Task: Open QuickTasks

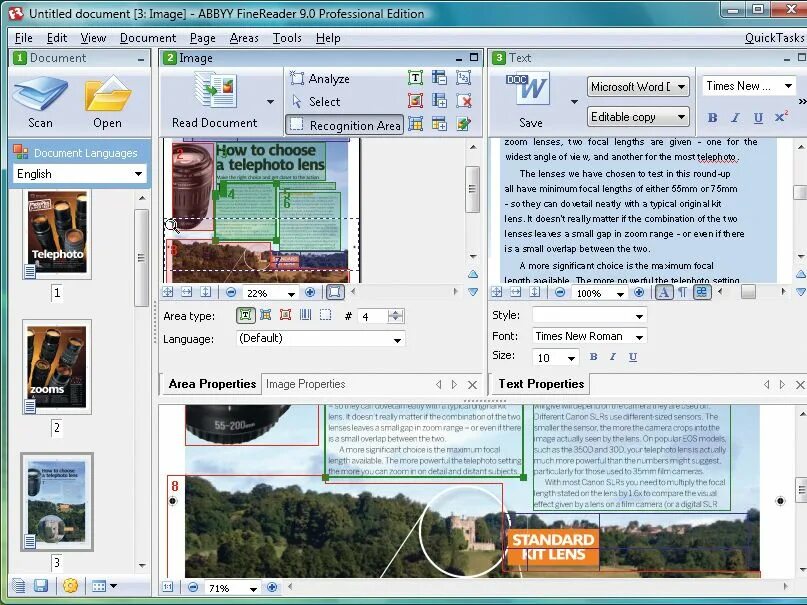Action: coord(775,38)
